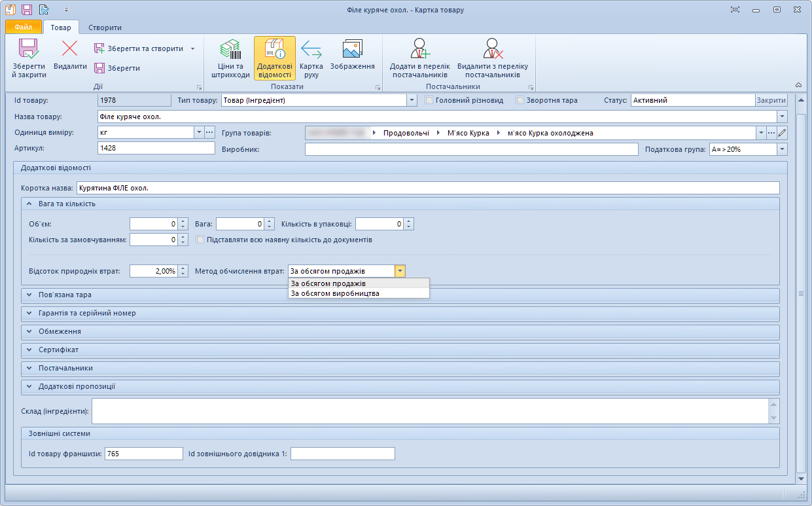Image resolution: width=812 pixels, height=506 pixels.
Task: Collapse the Вага та кількість section
Action: click(29, 204)
